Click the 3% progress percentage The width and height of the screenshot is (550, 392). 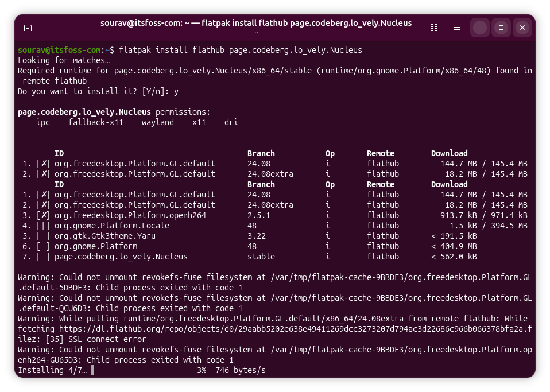pyautogui.click(x=202, y=370)
